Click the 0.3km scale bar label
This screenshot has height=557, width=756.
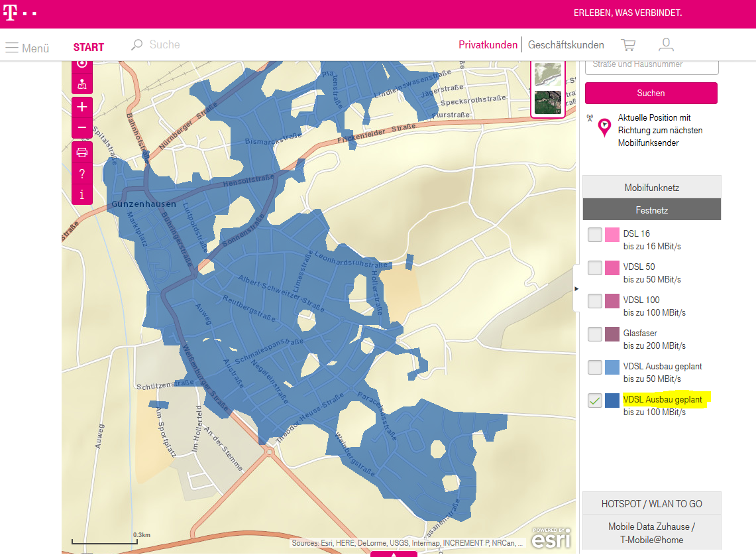click(x=142, y=535)
